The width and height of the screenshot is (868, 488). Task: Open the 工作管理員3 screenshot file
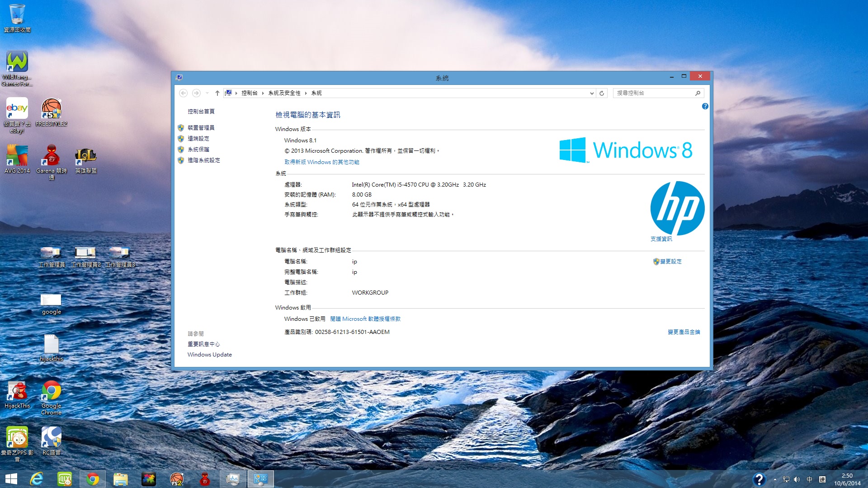click(120, 257)
